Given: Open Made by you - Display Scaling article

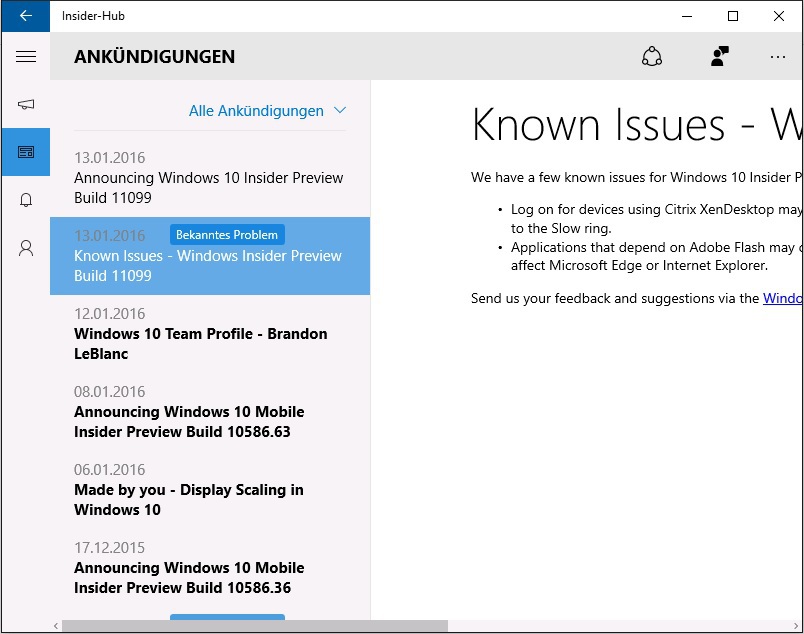Looking at the screenshot, I should pos(210,490).
